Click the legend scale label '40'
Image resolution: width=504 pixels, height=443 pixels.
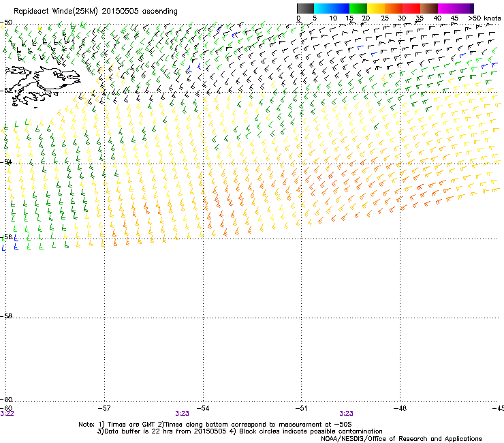tap(437, 18)
